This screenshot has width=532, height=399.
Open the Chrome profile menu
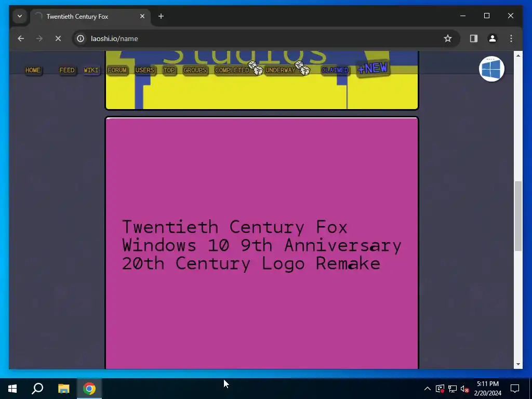[x=493, y=38]
